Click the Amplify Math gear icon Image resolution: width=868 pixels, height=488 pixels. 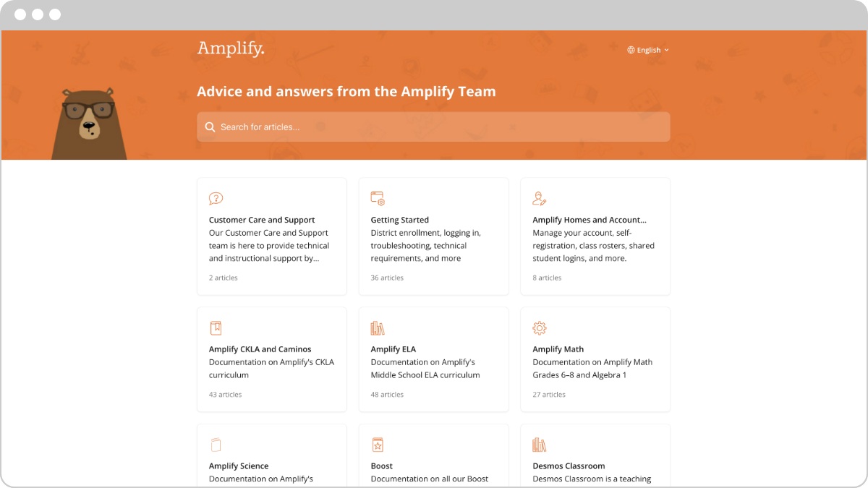point(539,328)
